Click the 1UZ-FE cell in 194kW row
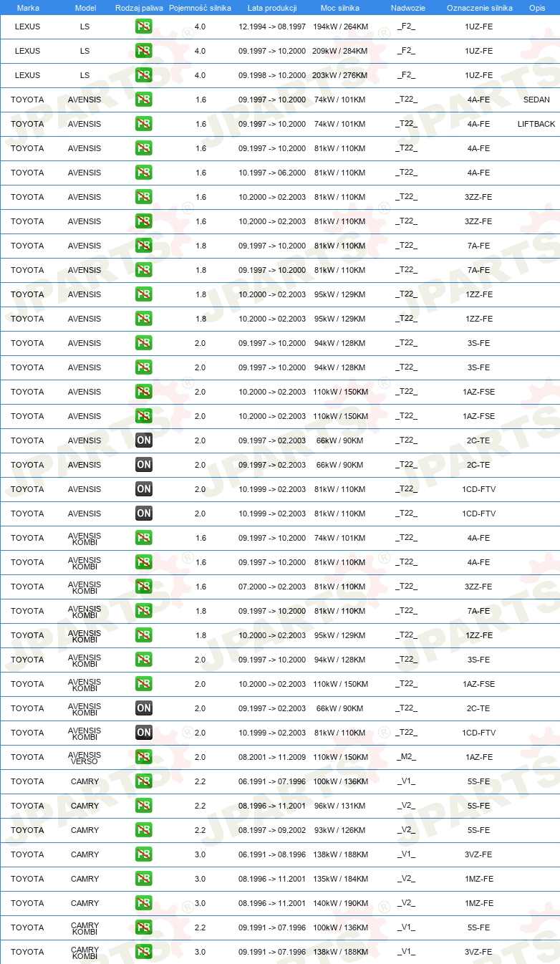560x964 pixels. [478, 26]
